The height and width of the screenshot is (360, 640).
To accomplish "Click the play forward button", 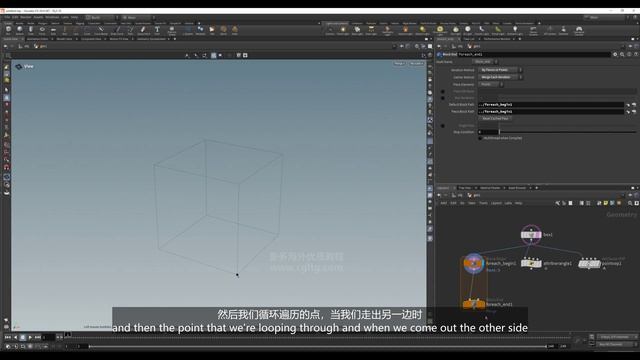I will (x=30, y=337).
